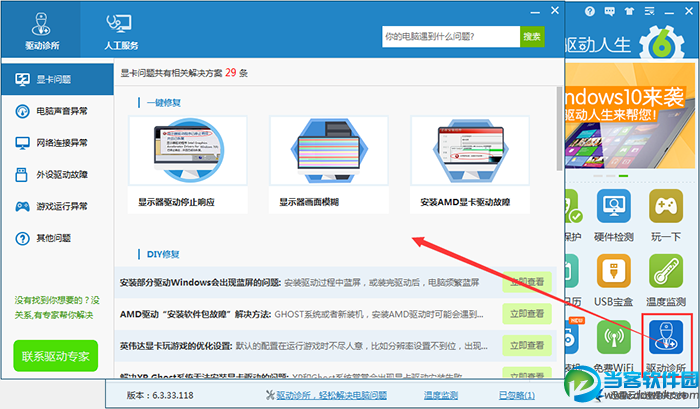Viewport: 700px width, 409px height.
Task: Click 立即查看 for AMD驱动 安装软件包故障
Action: (x=527, y=314)
